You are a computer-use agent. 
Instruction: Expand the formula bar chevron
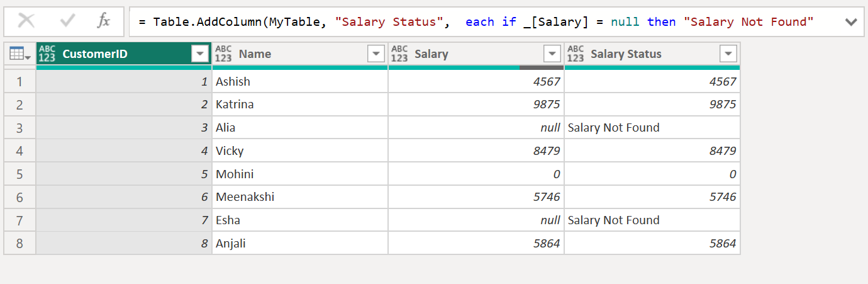(x=851, y=22)
